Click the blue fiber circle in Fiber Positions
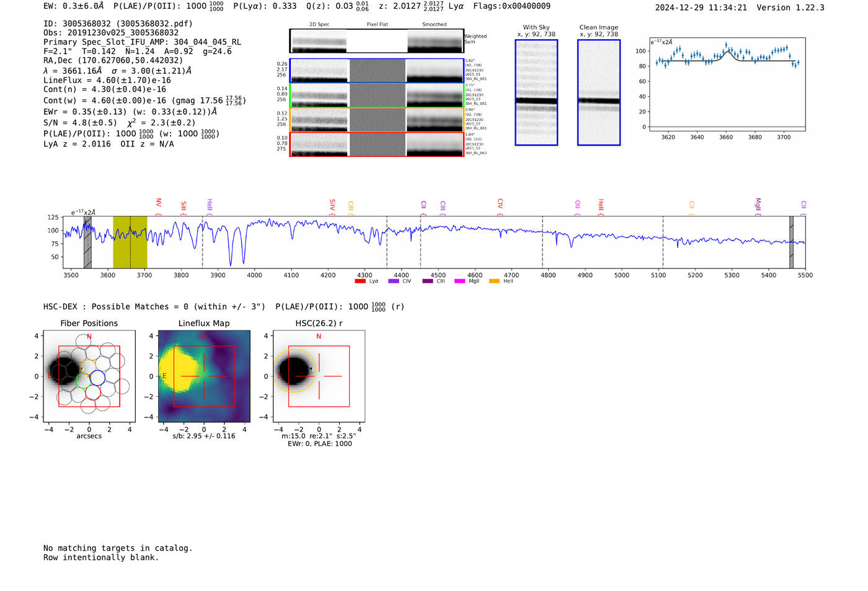This screenshot has width=868, height=591. tap(97, 377)
